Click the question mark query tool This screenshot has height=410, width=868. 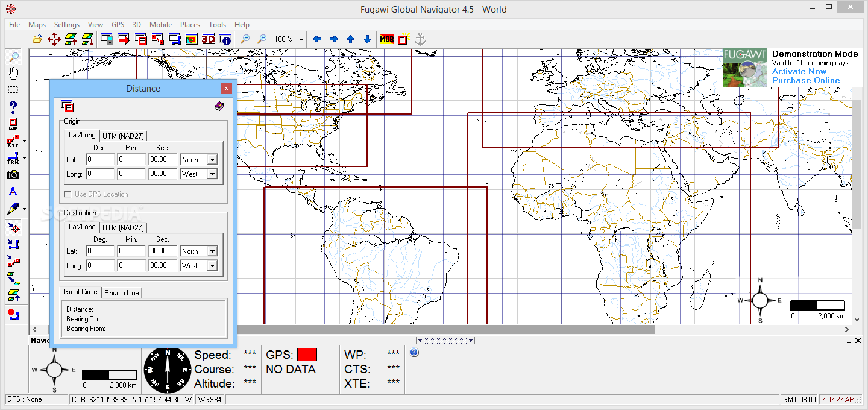[x=13, y=107]
